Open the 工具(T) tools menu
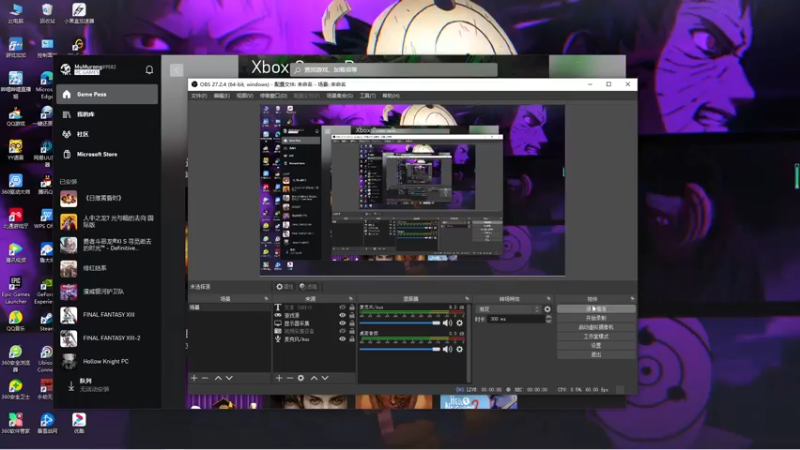The height and width of the screenshot is (450, 800). point(367,96)
